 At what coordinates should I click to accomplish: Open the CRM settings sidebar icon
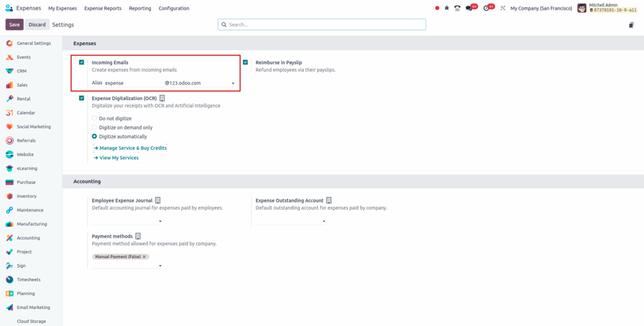tap(9, 71)
